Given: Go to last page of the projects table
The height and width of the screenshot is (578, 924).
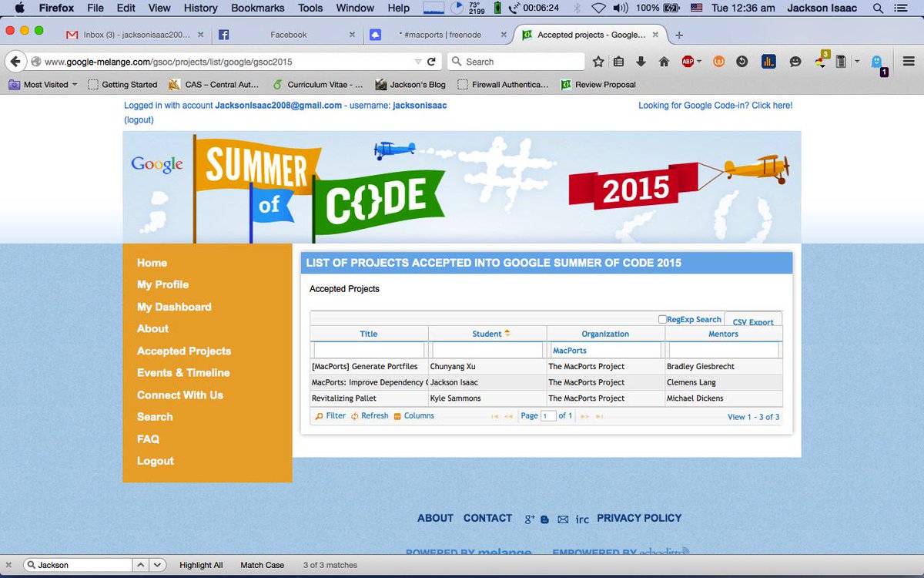Looking at the screenshot, I should 599,416.
